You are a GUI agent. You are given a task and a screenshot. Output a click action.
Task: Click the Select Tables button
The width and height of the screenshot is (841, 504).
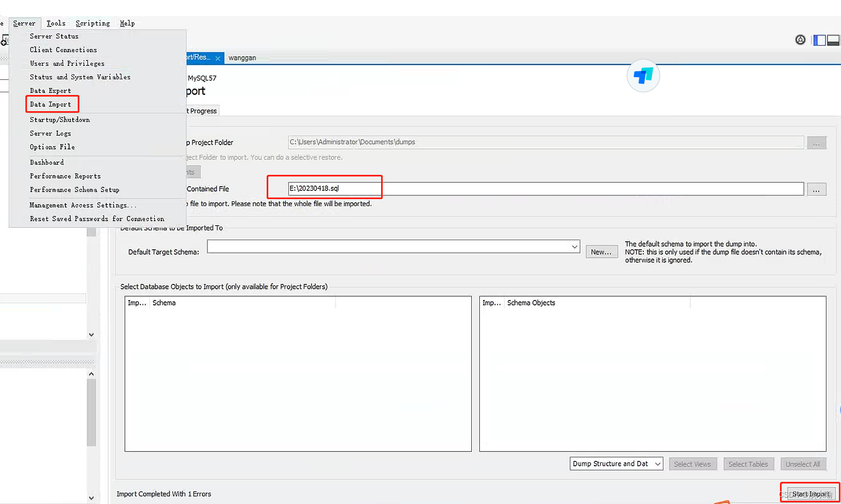(748, 464)
